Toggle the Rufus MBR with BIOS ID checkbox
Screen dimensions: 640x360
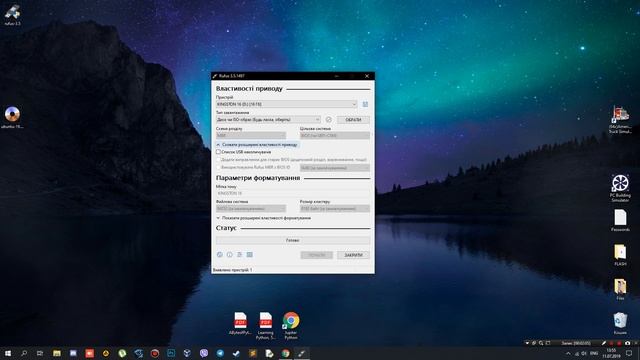pyautogui.click(x=218, y=167)
